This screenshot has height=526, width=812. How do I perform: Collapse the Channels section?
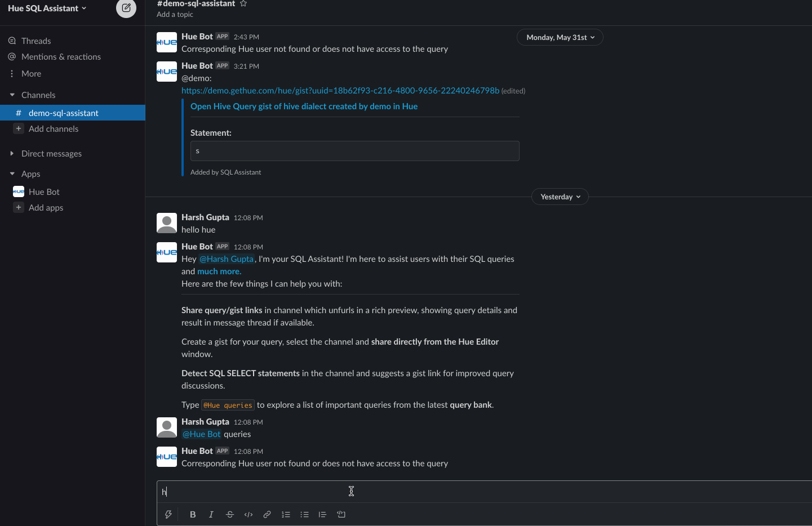[12, 95]
